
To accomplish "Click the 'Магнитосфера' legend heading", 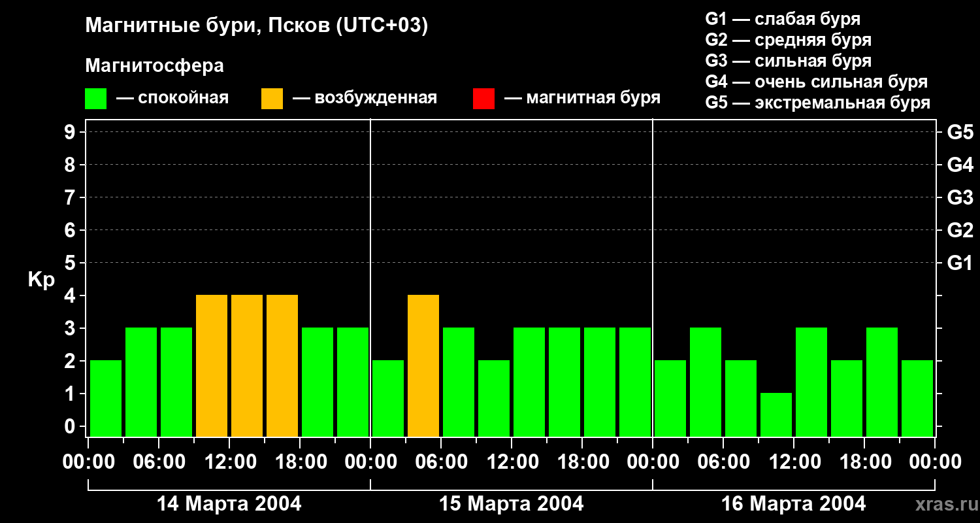I will pyautogui.click(x=154, y=66).
